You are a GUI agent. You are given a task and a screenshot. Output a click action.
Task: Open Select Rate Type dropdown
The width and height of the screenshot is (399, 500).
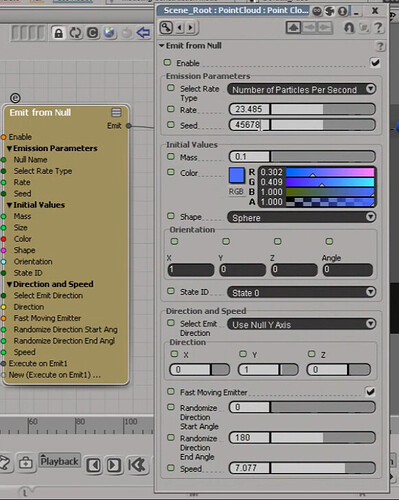pyautogui.click(x=302, y=89)
